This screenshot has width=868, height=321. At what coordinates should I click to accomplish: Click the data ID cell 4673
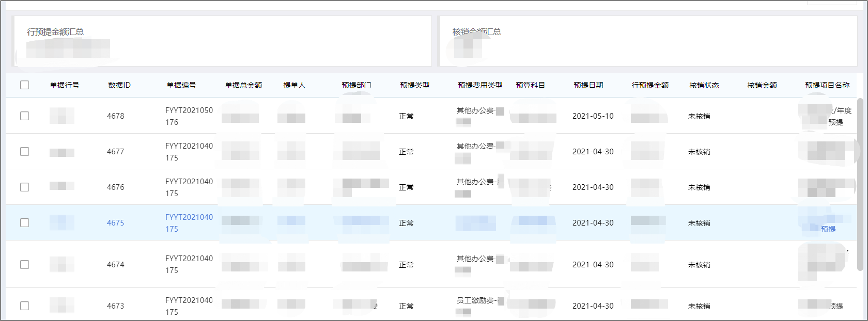coord(116,306)
